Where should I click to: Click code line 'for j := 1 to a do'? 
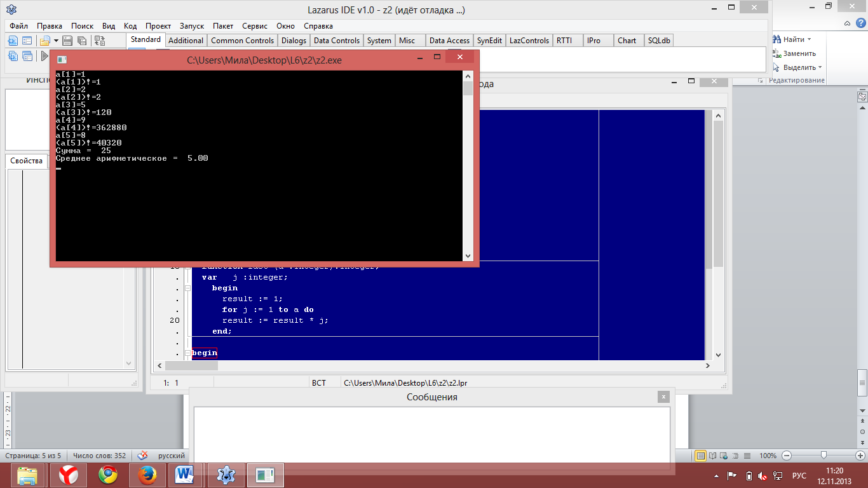268,309
